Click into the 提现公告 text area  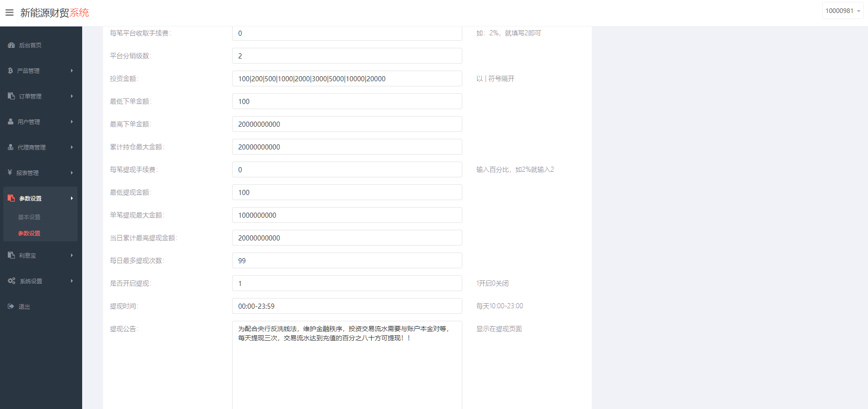tap(347, 367)
